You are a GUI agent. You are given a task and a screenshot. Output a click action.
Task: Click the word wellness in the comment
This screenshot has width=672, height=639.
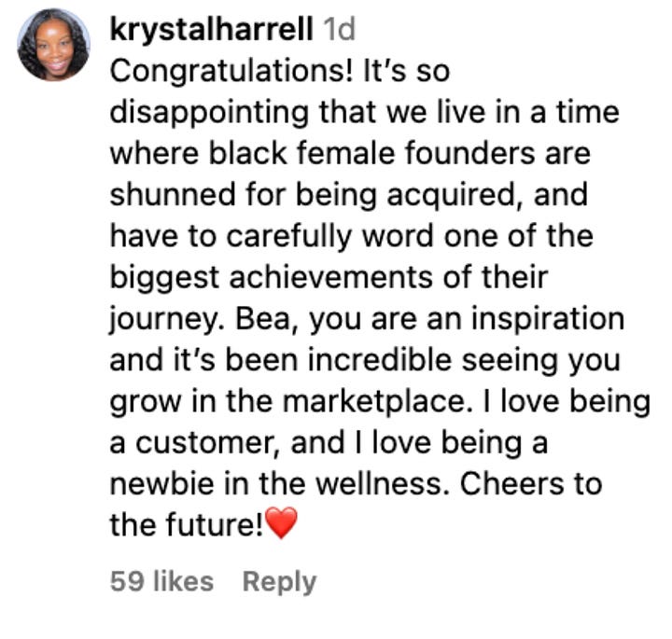coord(383,484)
